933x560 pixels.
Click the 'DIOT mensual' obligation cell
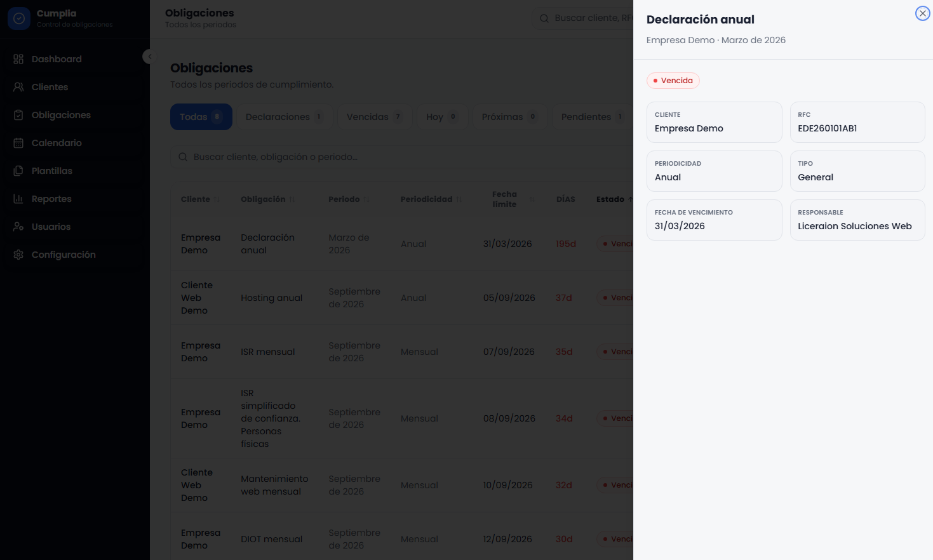click(x=271, y=539)
